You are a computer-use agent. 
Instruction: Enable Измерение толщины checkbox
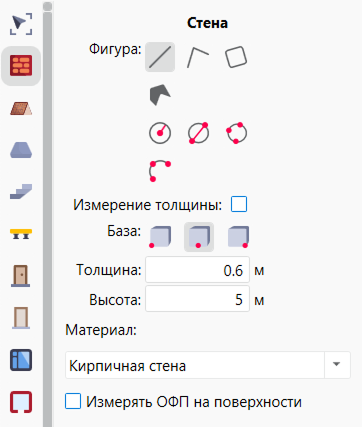pos(239,204)
